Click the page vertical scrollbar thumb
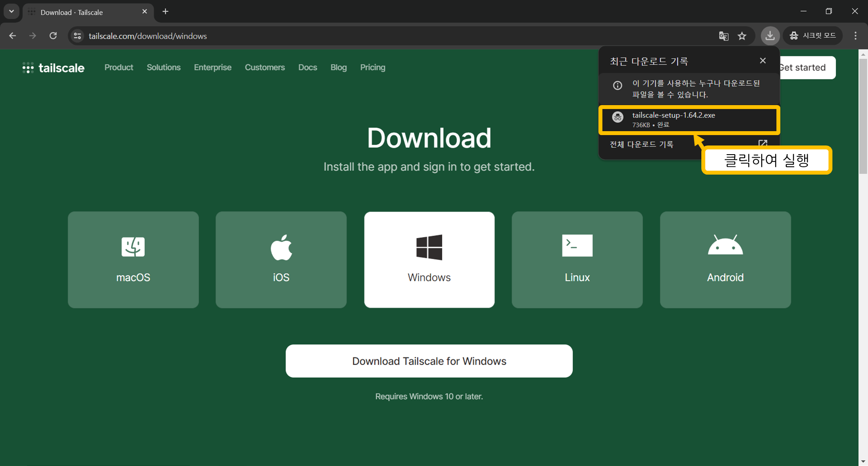The height and width of the screenshot is (466, 868). point(863,116)
